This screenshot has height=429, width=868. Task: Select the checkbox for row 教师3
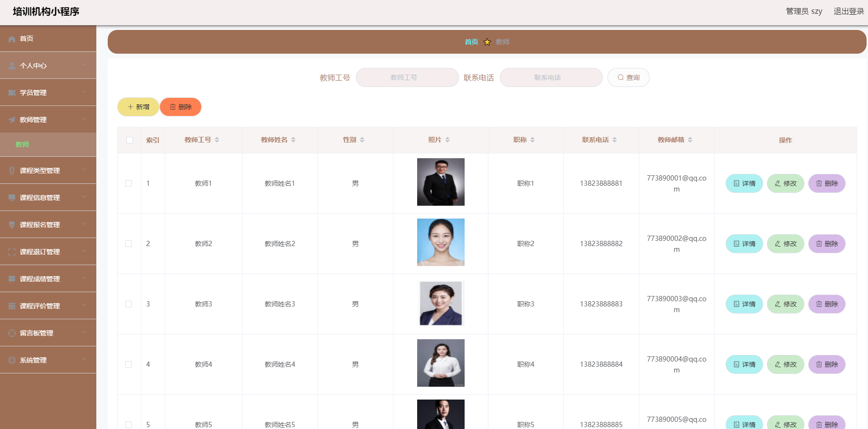click(129, 304)
